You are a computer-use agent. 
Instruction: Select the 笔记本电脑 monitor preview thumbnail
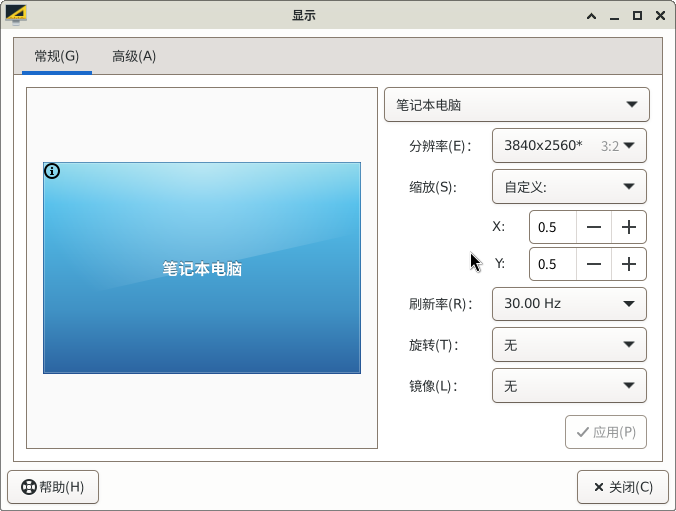click(202, 268)
